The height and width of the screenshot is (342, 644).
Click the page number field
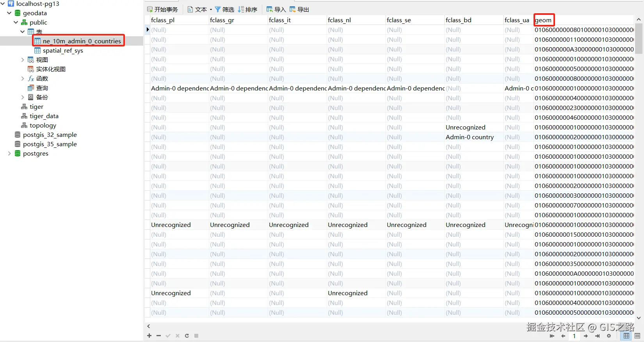point(574,336)
